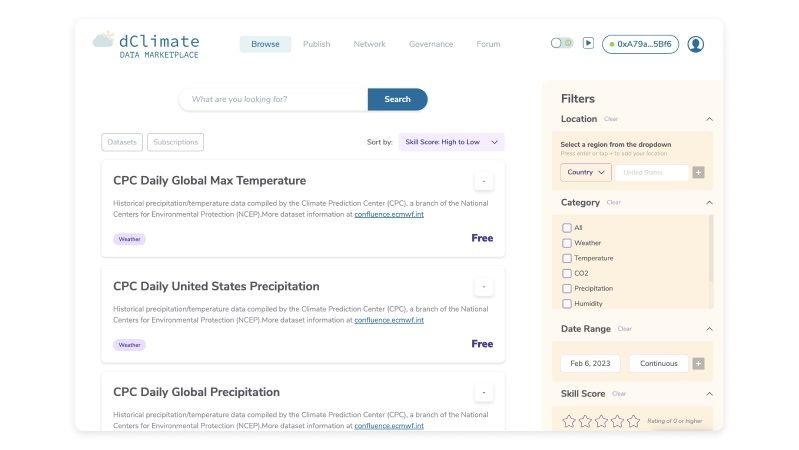Collapse CPC Daily Global Max Temperature card
The height and width of the screenshot is (450, 799).
(x=484, y=181)
